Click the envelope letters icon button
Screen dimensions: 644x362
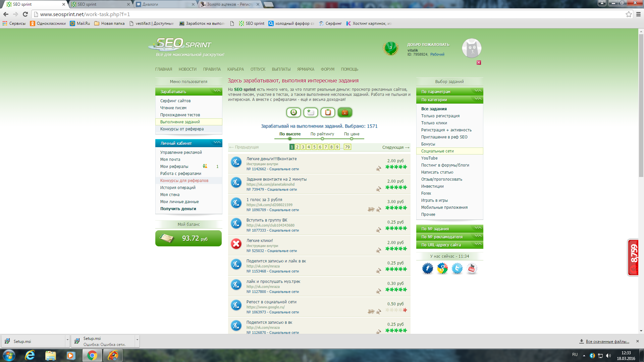[x=311, y=113]
